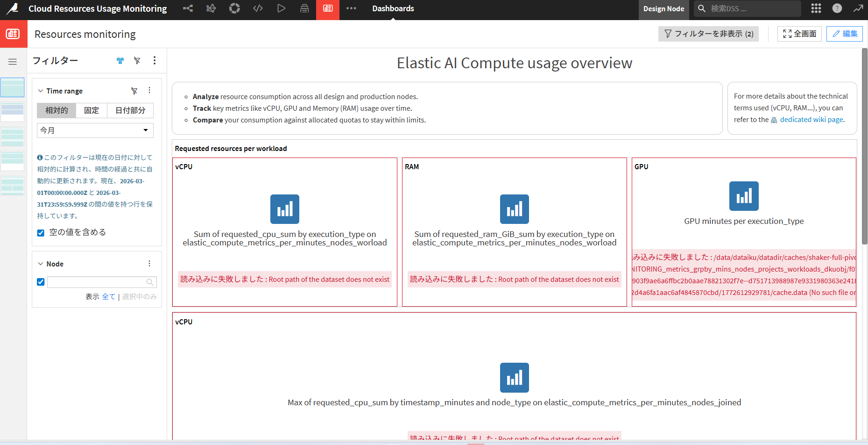Open the stacked deployer icon in top bar
The image size is (868, 445).
[x=304, y=8]
